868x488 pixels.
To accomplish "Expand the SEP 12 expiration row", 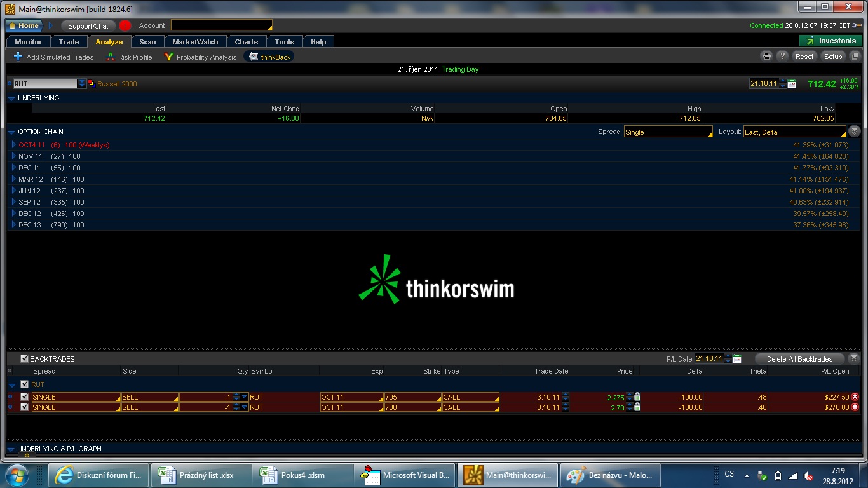I will [14, 202].
